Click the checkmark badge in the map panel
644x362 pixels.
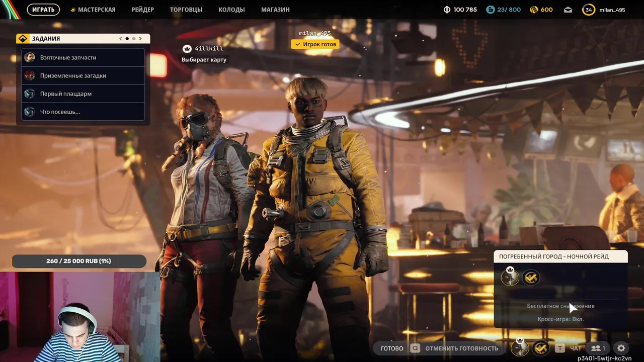pyautogui.click(x=531, y=278)
